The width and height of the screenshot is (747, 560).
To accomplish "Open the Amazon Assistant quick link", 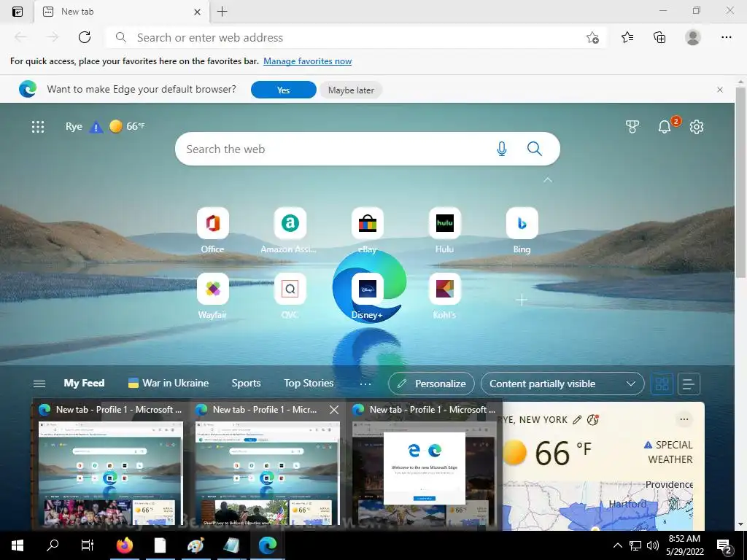I will [x=290, y=230].
